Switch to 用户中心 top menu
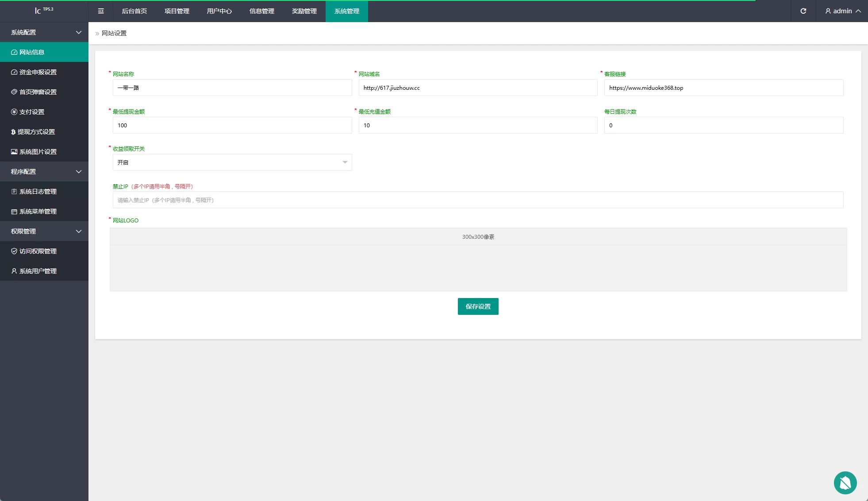 coord(219,11)
